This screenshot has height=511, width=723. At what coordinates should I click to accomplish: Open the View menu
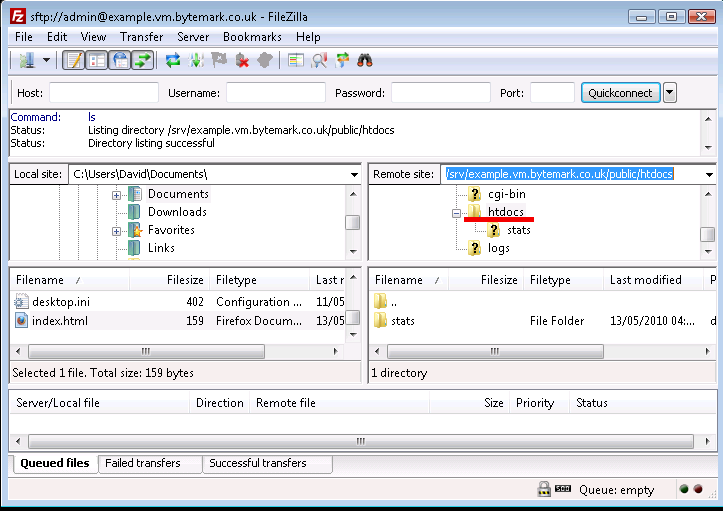93,37
